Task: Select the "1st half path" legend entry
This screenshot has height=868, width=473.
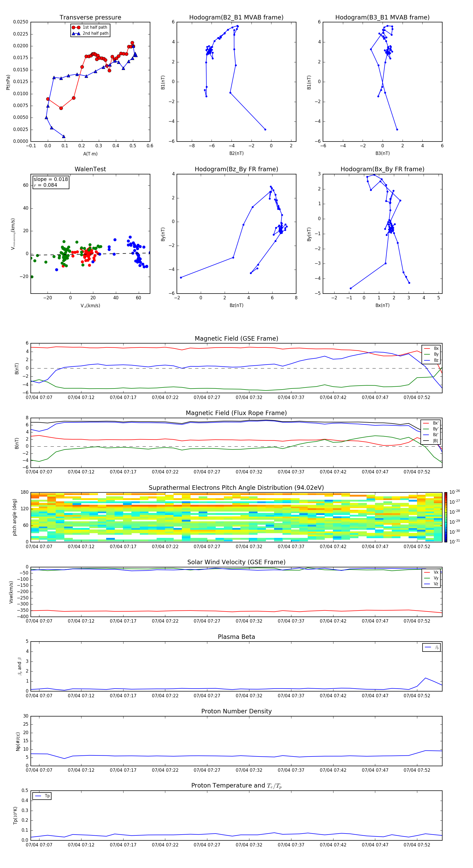Action: click(90, 27)
